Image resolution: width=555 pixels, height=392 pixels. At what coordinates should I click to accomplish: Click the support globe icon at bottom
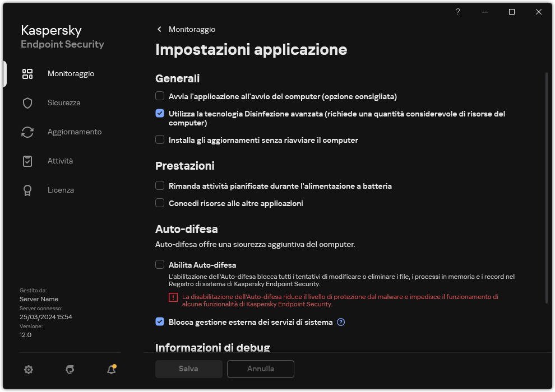pyautogui.click(x=70, y=370)
